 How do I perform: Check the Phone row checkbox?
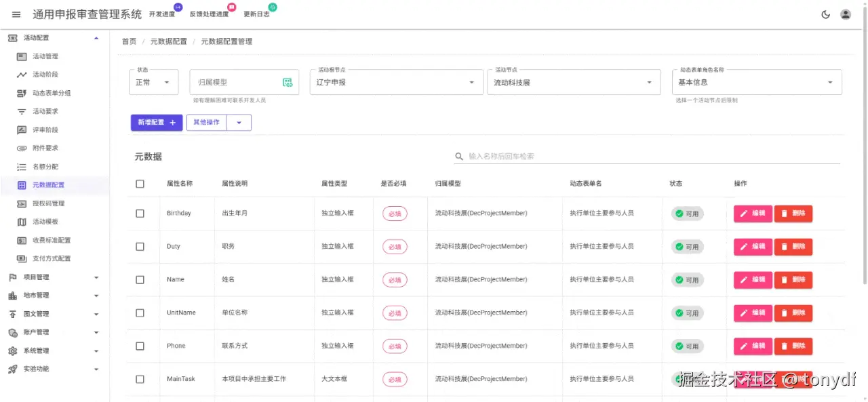pos(140,346)
